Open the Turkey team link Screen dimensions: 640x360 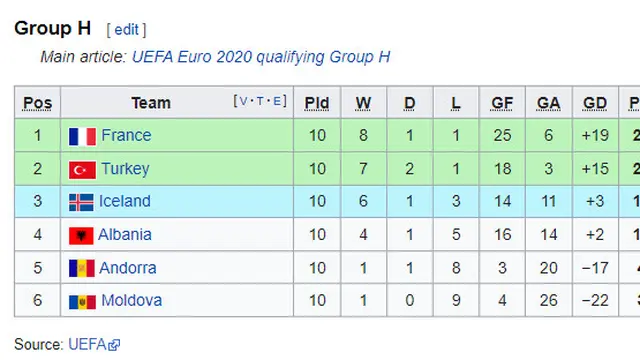tap(125, 169)
